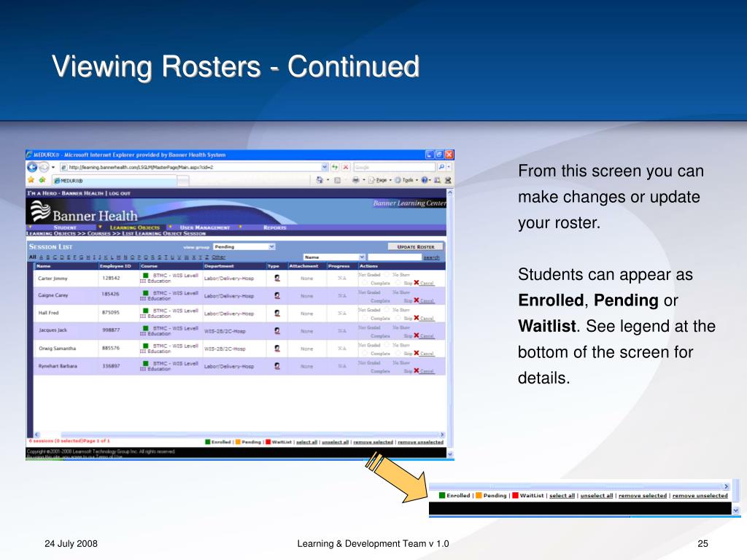
Task: Select Complete radio for Hall Fred
Action: pyautogui.click(x=365, y=318)
